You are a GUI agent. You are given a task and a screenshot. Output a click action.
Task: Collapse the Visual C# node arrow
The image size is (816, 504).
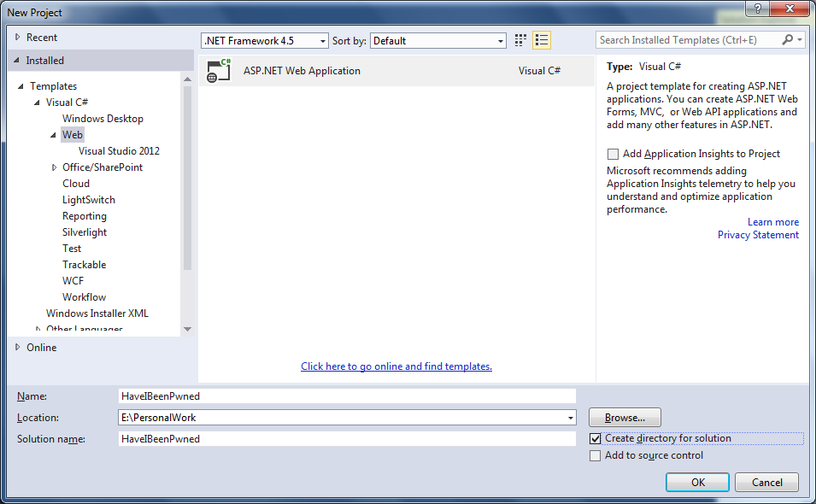(x=37, y=103)
